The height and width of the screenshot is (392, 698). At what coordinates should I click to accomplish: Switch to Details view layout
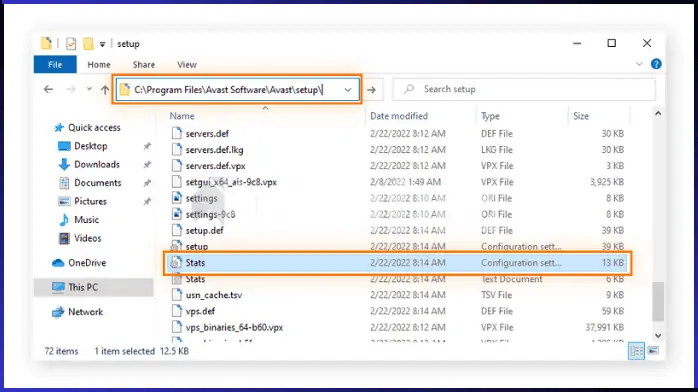point(636,351)
